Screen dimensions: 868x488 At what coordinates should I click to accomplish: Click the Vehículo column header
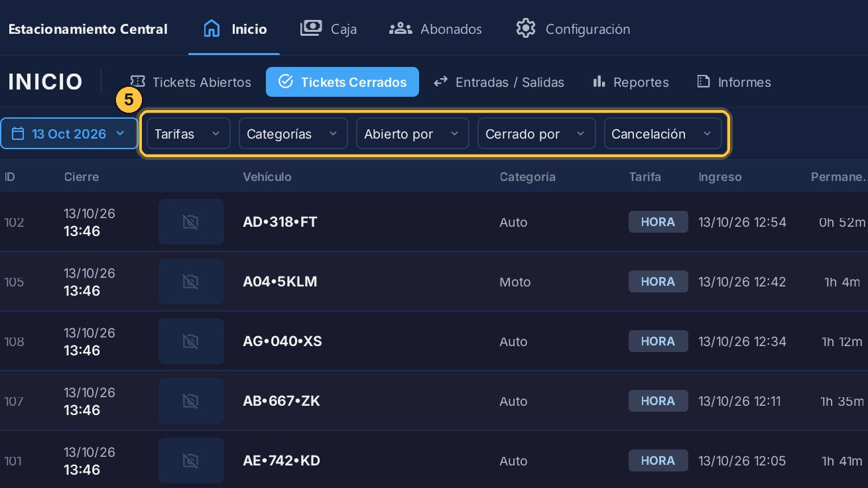267,177
